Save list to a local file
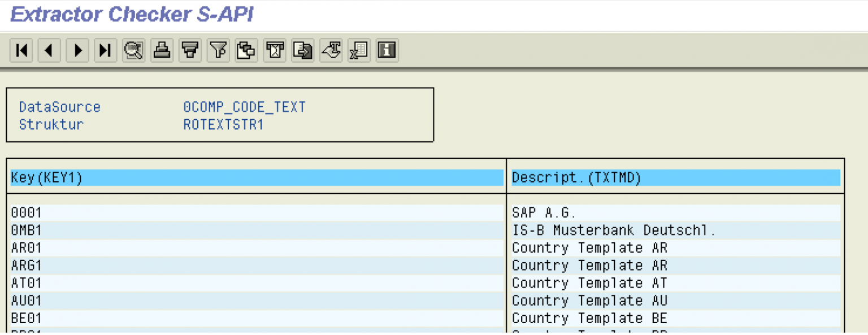The image size is (868, 335). (302, 50)
